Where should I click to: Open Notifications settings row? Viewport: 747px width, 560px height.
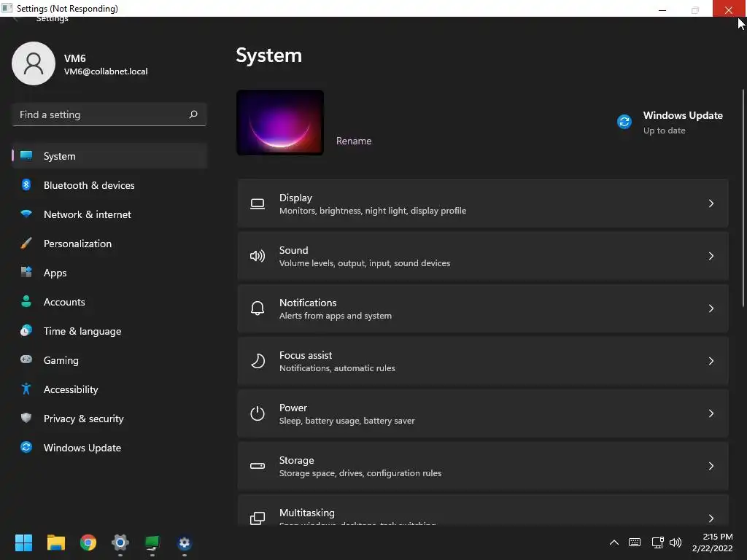483,308
